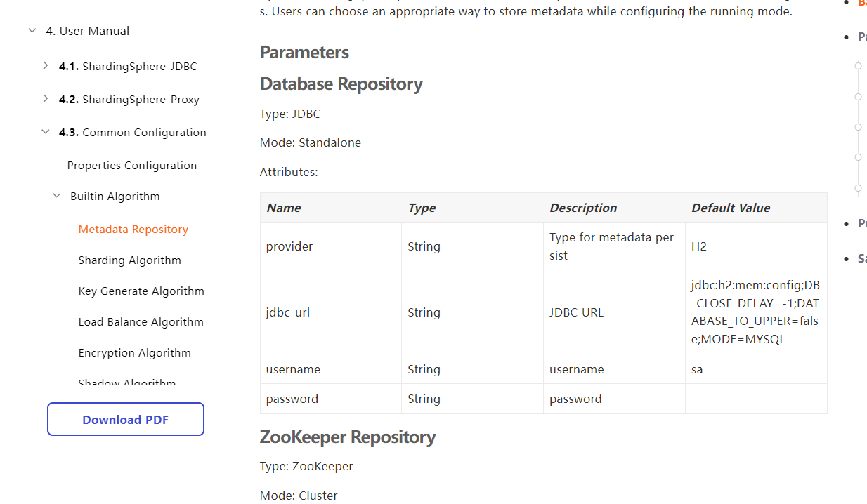Jump to the "Parameters" outline entry on the right
This screenshot has width=867, height=504.
(861, 37)
